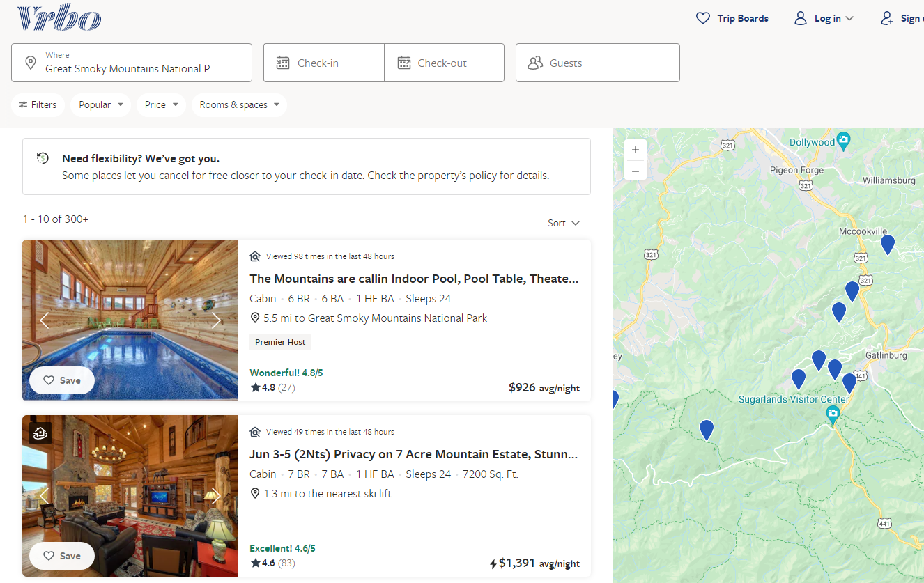The width and height of the screenshot is (924, 583).
Task: Click the Check-in date field
Action: [x=323, y=63]
